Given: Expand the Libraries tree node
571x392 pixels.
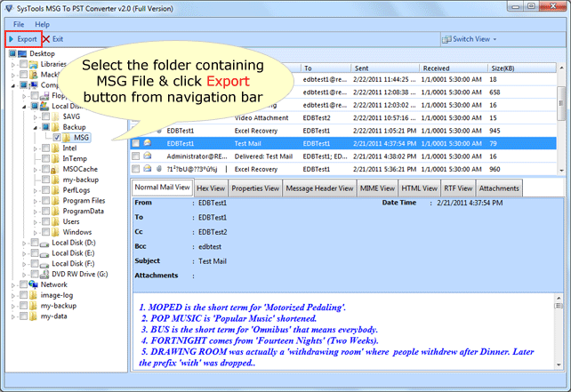Looking at the screenshot, I should (13, 65).
